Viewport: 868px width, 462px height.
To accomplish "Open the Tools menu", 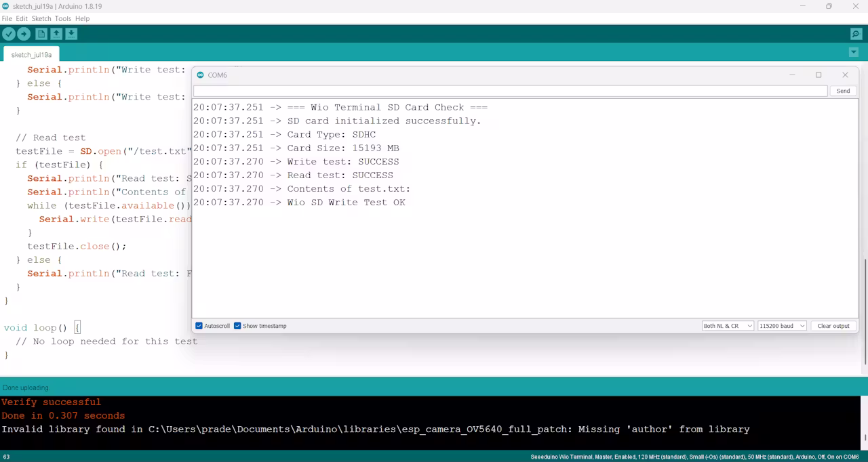I will [x=62, y=18].
